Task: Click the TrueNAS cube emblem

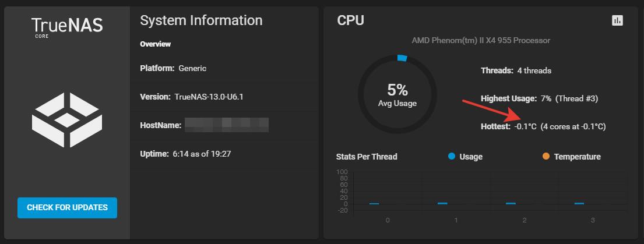Action: click(67, 120)
